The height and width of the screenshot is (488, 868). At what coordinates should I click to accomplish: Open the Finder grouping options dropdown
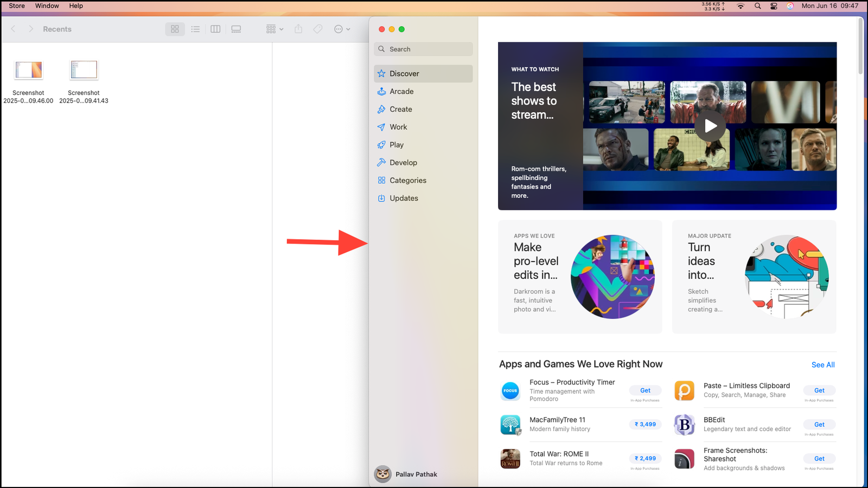click(x=274, y=29)
